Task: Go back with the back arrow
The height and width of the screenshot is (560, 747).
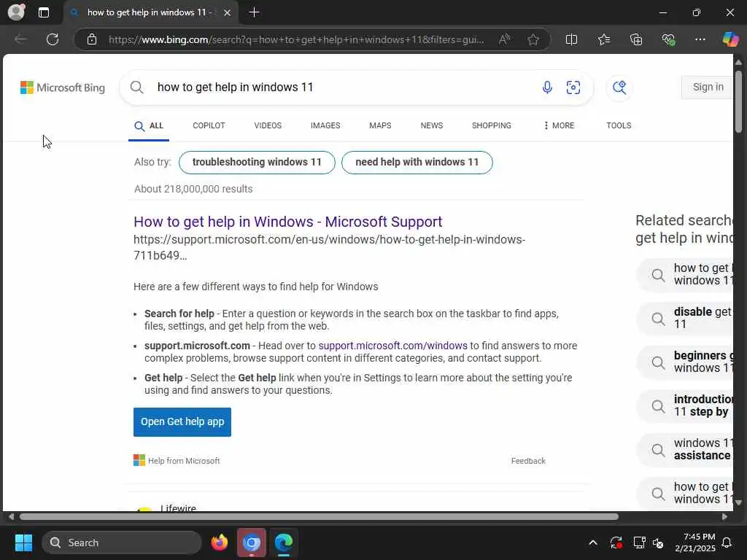Action: 20,39
